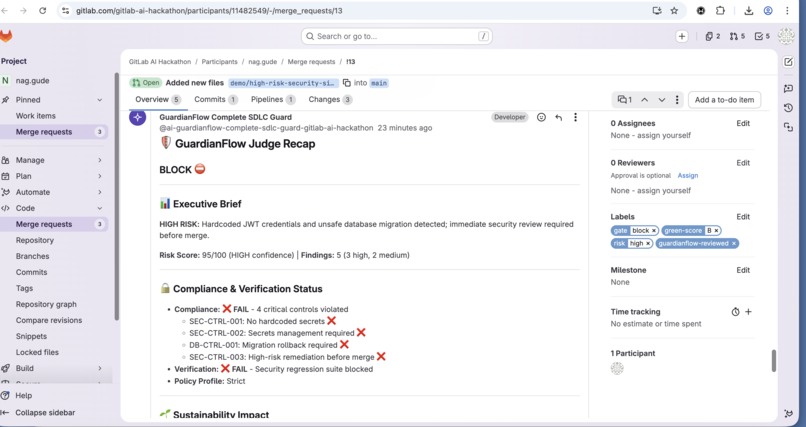Viewport: 806px width, 427px height.
Task: Open the to-do list counter icon
Action: [x=762, y=36]
